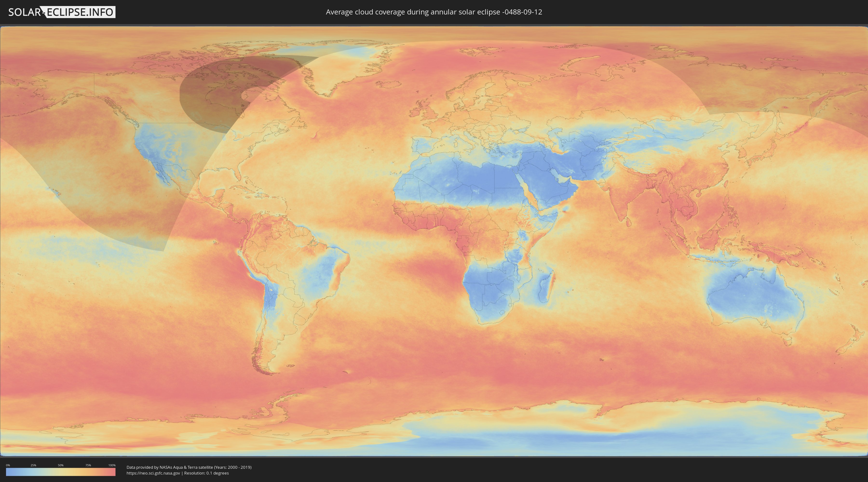Click the 75% legend label

coord(88,465)
